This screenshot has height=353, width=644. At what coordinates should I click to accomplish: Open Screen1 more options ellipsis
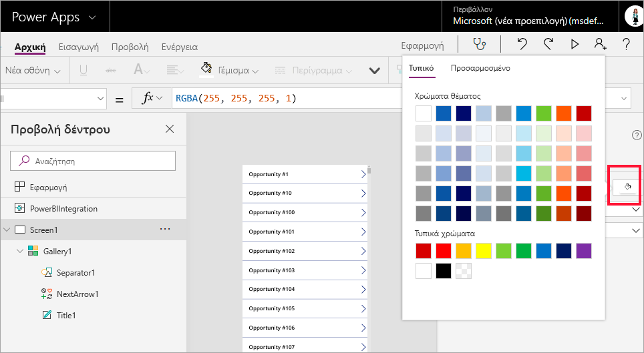pyautogui.click(x=165, y=230)
